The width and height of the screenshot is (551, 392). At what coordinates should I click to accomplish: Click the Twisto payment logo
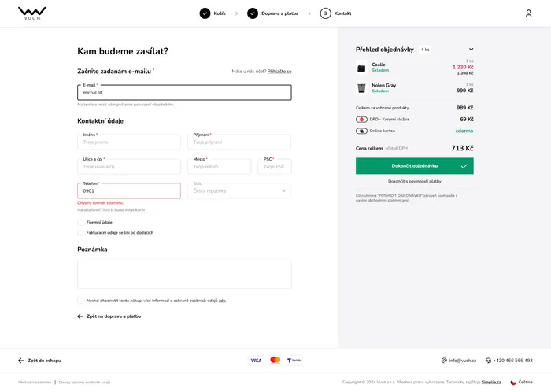[294, 361]
